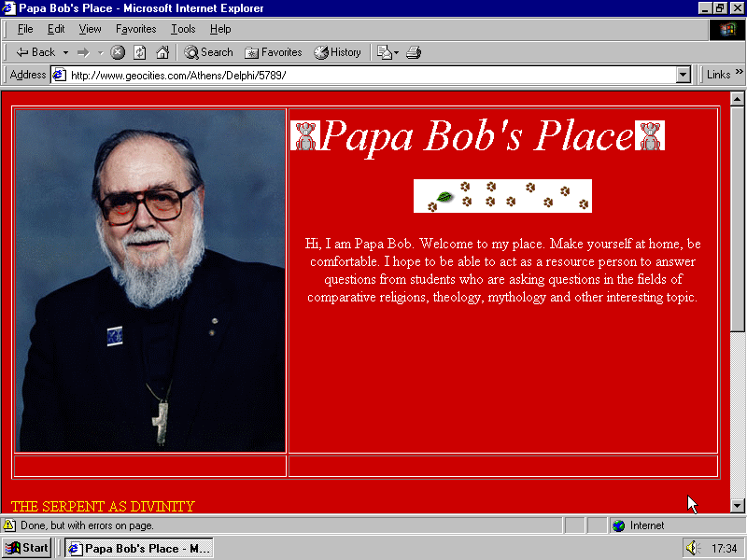747x560 pixels.
Task: Click the Internet zone icon in status bar
Action: (618, 525)
